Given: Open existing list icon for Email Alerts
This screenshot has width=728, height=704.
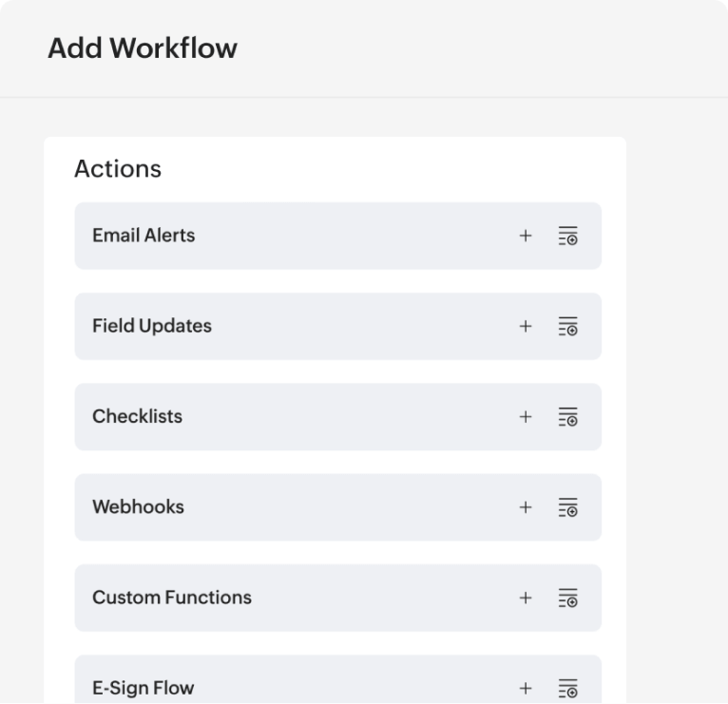Looking at the screenshot, I should point(567,236).
